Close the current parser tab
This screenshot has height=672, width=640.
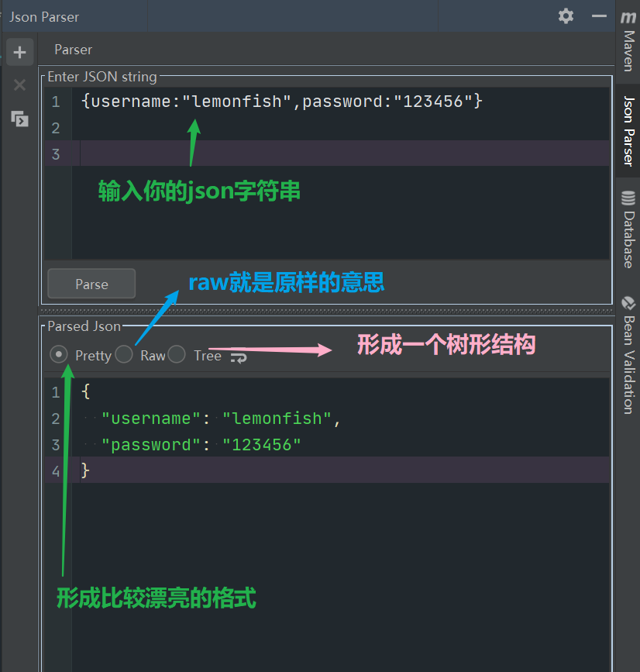[19, 84]
